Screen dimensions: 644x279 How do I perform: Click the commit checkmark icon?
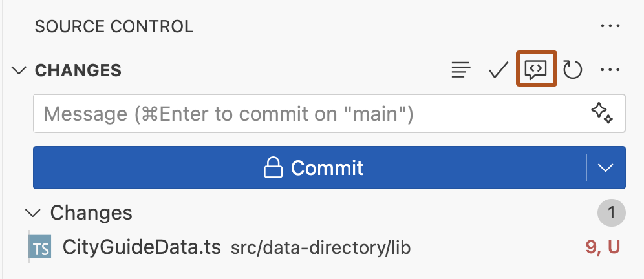point(498,70)
